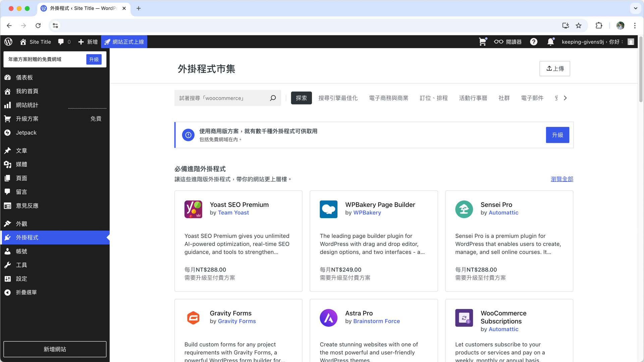Click the WordPress logo in admin bar

tap(8, 42)
